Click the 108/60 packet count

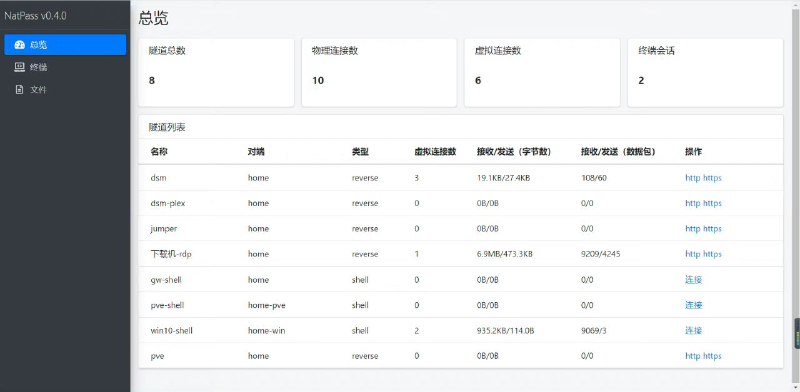(594, 178)
